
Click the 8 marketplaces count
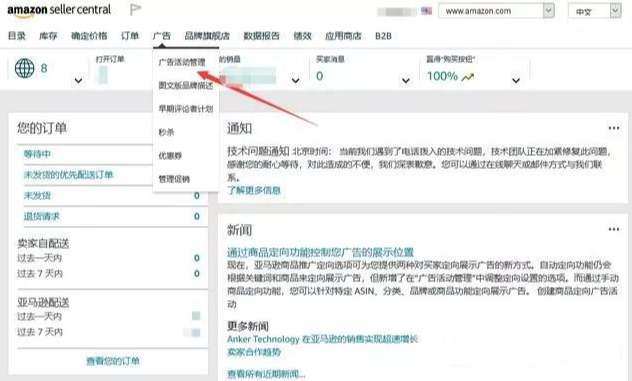[44, 69]
